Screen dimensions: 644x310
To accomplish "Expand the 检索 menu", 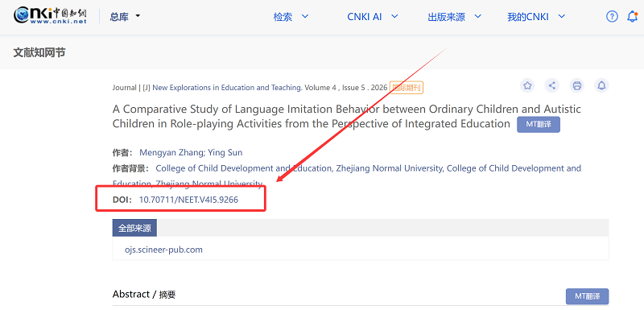I will click(291, 17).
